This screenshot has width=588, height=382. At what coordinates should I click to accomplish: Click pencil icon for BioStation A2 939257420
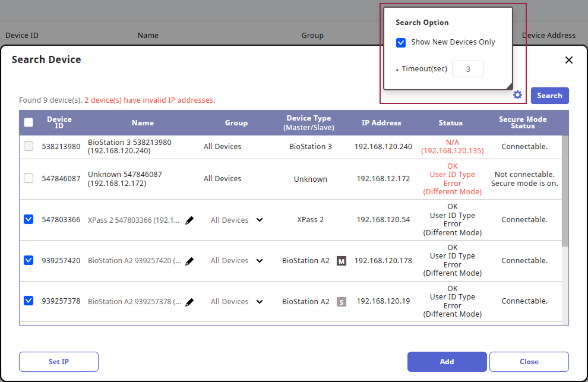[189, 261]
